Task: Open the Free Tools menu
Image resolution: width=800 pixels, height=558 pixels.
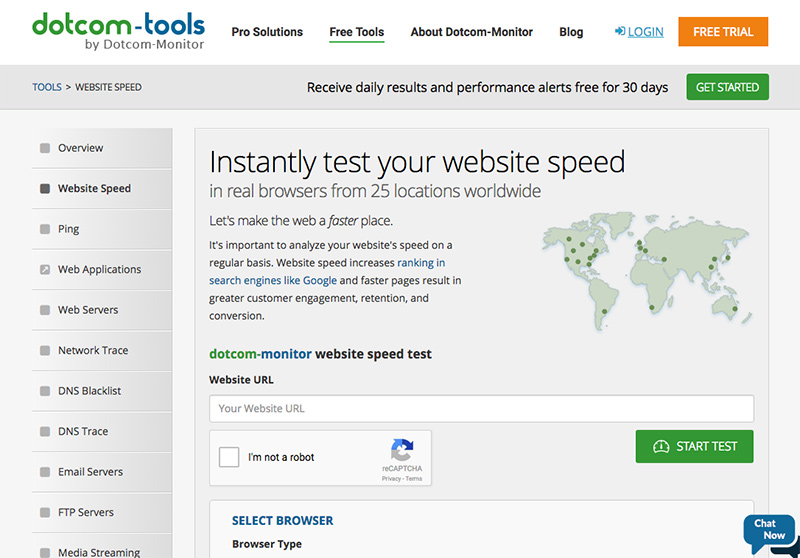Action: coord(356,32)
